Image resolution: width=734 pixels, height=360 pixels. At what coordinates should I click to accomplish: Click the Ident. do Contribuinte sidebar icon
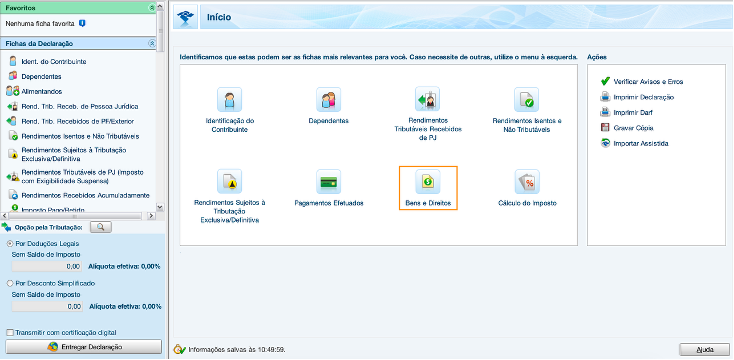[13, 61]
